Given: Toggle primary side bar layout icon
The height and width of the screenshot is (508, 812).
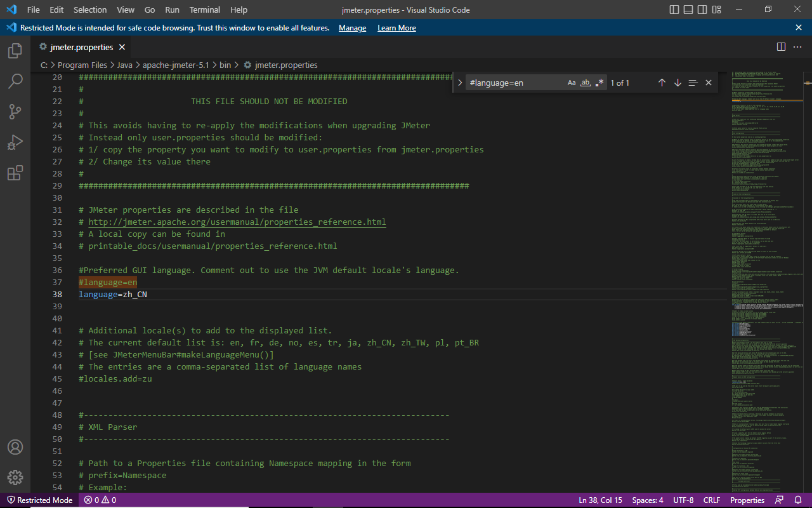Looking at the screenshot, I should [x=674, y=10].
